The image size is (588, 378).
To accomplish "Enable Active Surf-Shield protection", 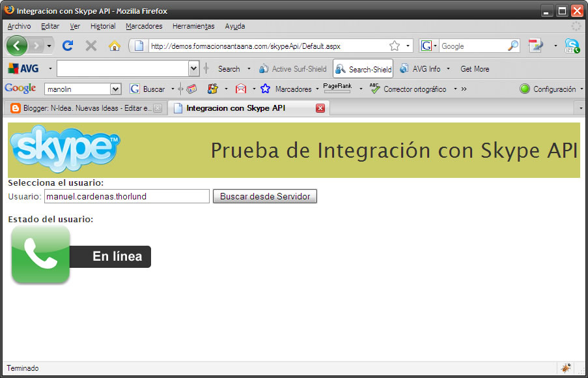I will tap(298, 68).
